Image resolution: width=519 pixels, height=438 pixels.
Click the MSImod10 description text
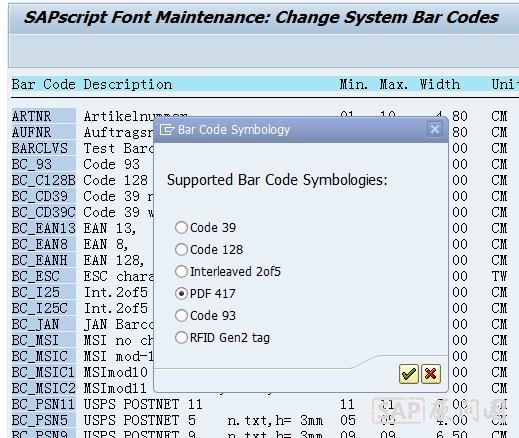(115, 372)
